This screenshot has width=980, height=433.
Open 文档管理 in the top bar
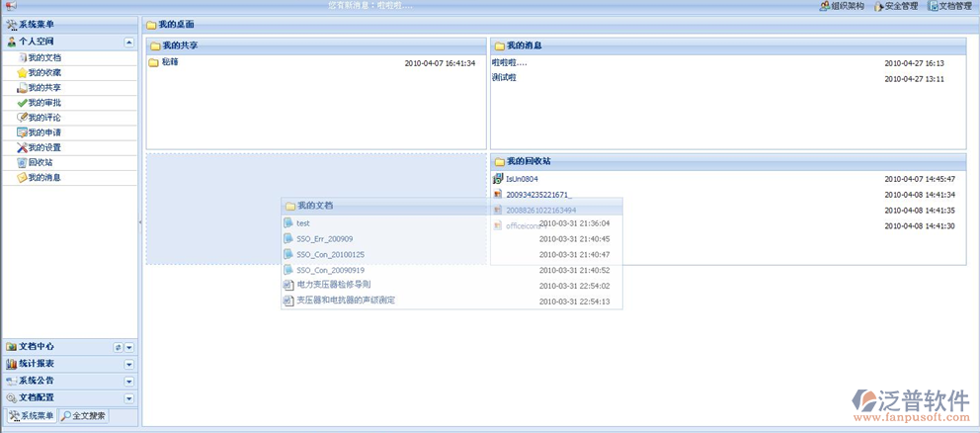tap(949, 6)
